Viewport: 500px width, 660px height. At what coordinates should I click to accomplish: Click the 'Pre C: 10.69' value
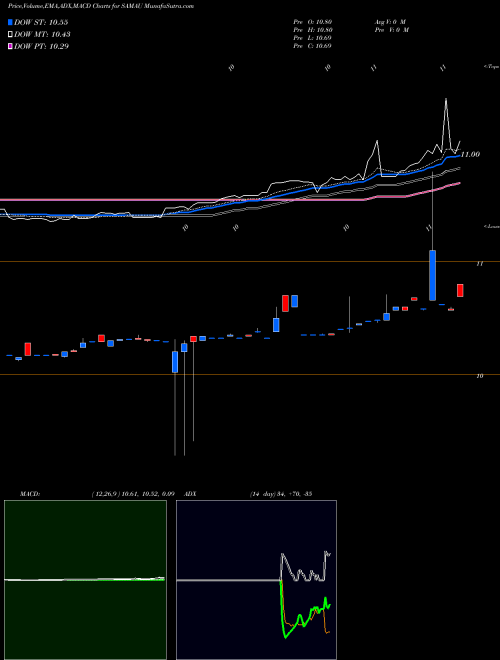312,46
